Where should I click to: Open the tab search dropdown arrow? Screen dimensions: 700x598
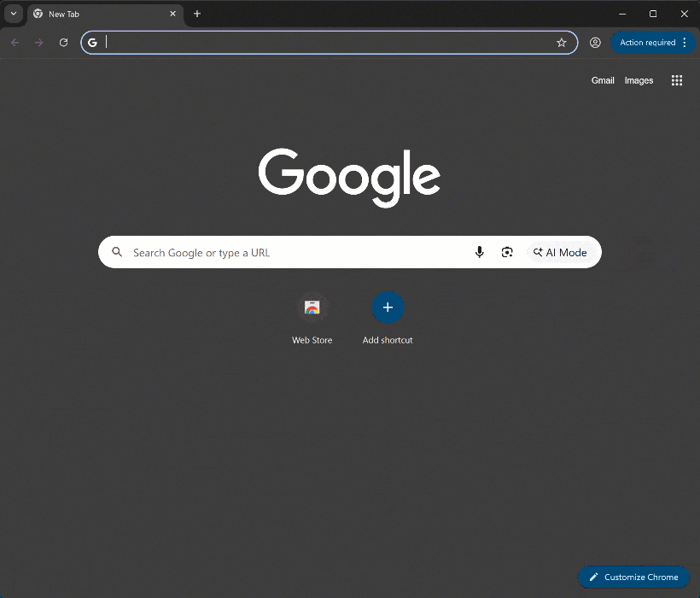pos(14,14)
